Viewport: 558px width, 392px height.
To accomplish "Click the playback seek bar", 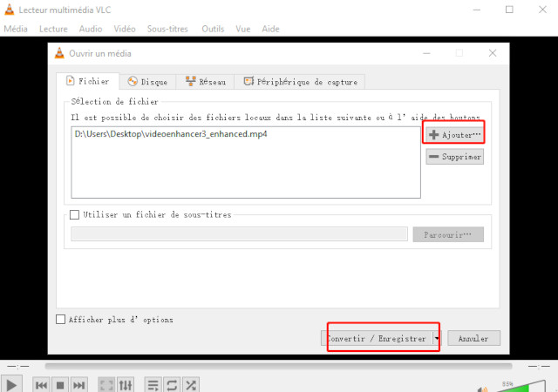I will (278, 366).
